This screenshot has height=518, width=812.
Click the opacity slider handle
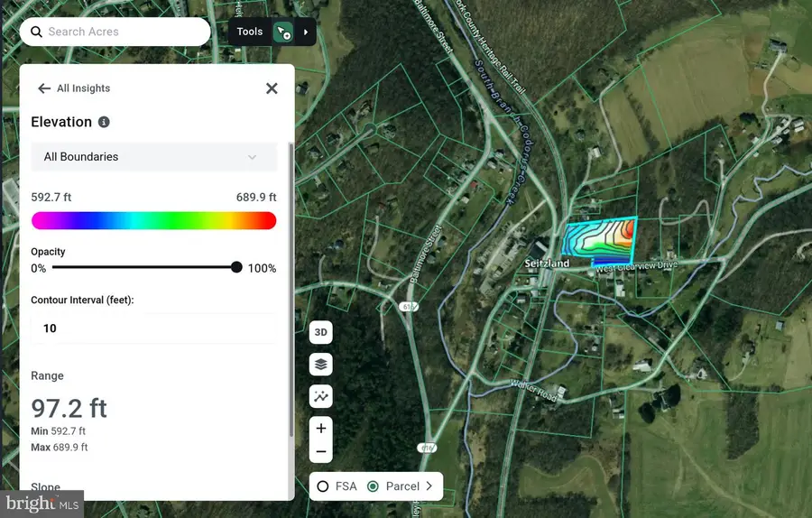(x=236, y=267)
